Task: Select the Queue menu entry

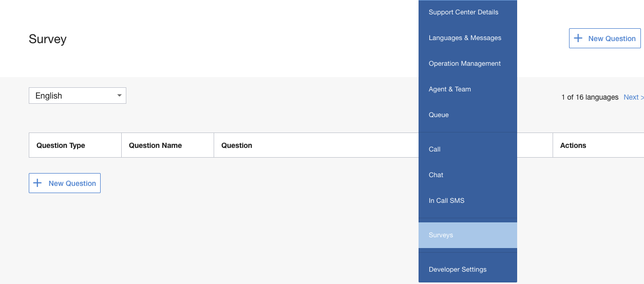Action: click(439, 115)
